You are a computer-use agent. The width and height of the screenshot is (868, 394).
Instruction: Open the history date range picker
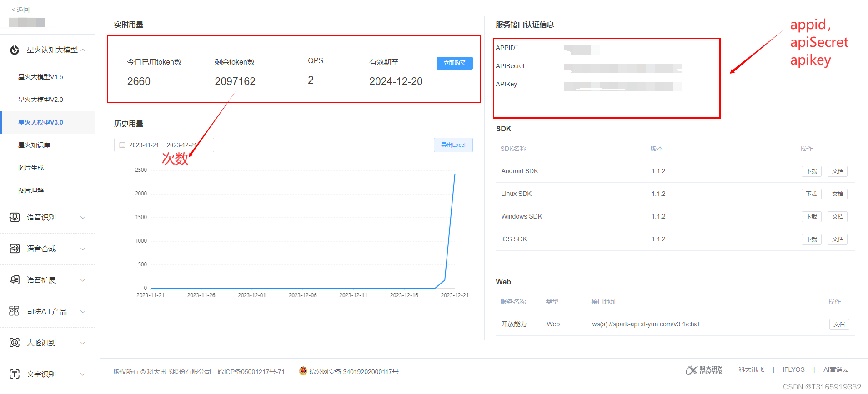[x=164, y=145]
